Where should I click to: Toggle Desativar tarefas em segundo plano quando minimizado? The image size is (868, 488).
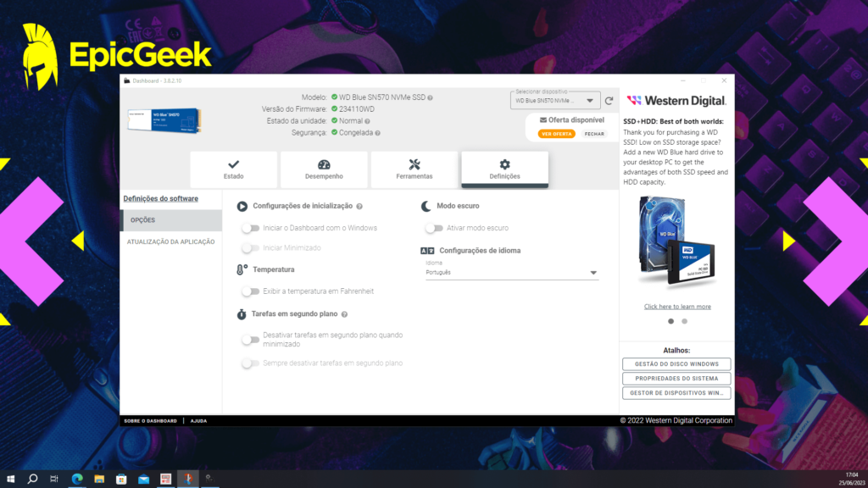(x=250, y=340)
